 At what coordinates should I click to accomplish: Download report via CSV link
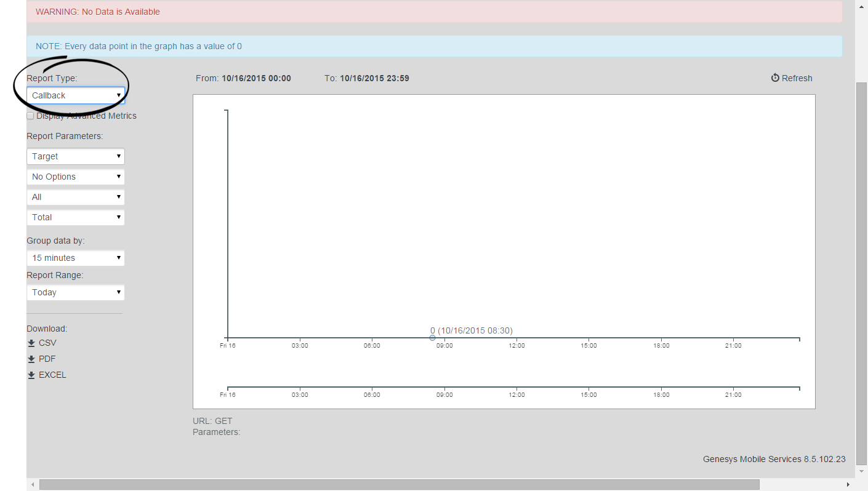(x=47, y=343)
